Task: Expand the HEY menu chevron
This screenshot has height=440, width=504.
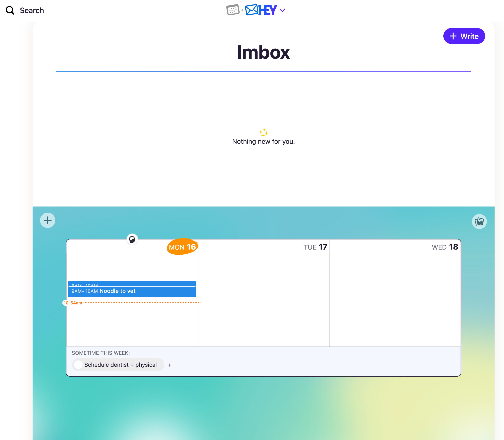Action: [282, 10]
